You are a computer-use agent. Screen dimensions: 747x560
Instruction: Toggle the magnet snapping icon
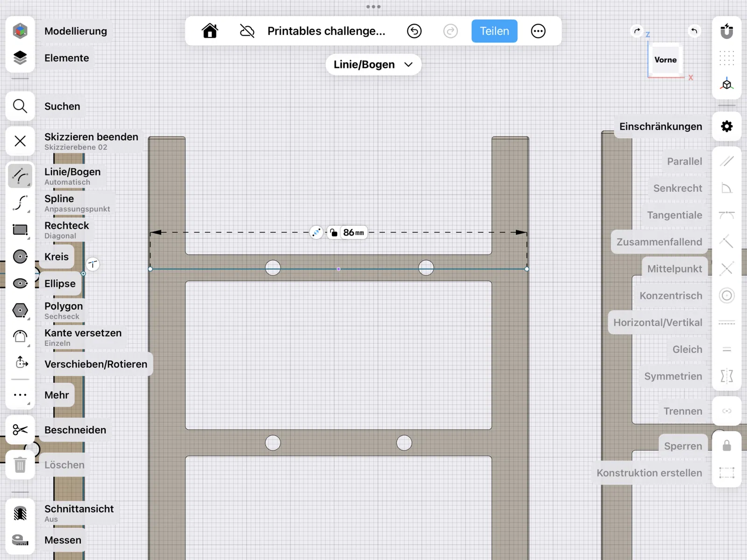click(x=726, y=31)
